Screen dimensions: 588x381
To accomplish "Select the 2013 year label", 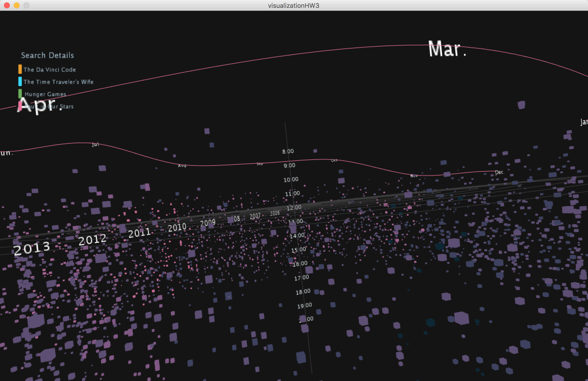I will 32,248.
